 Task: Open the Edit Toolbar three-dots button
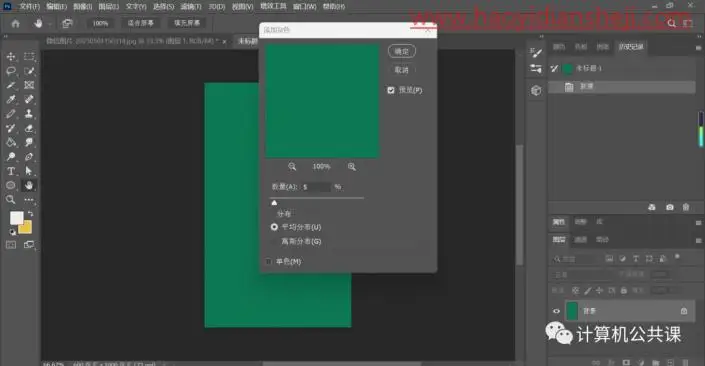(29, 200)
